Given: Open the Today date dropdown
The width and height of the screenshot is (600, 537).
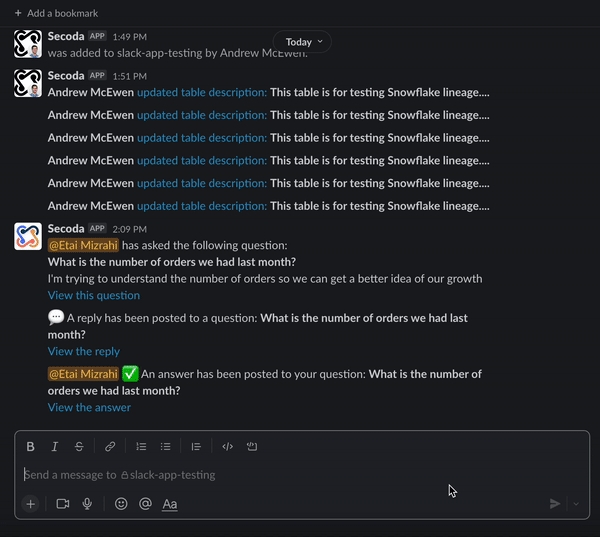Looking at the screenshot, I should pos(303,42).
